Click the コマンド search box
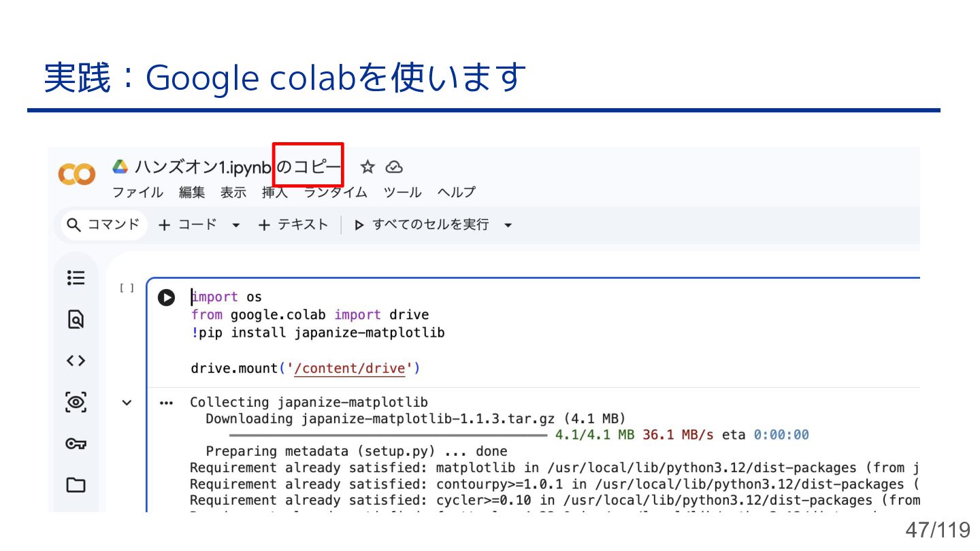The height and width of the screenshot is (551, 980). coord(104,224)
